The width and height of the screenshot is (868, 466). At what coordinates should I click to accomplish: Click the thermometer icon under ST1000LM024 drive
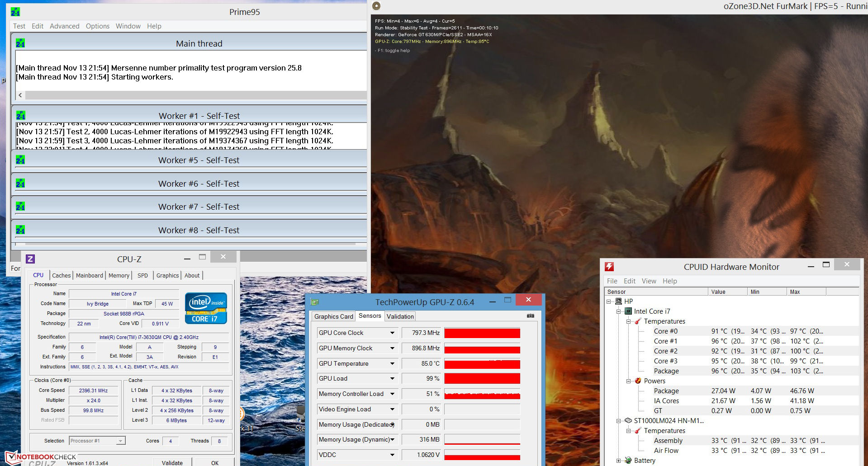[x=638, y=431]
